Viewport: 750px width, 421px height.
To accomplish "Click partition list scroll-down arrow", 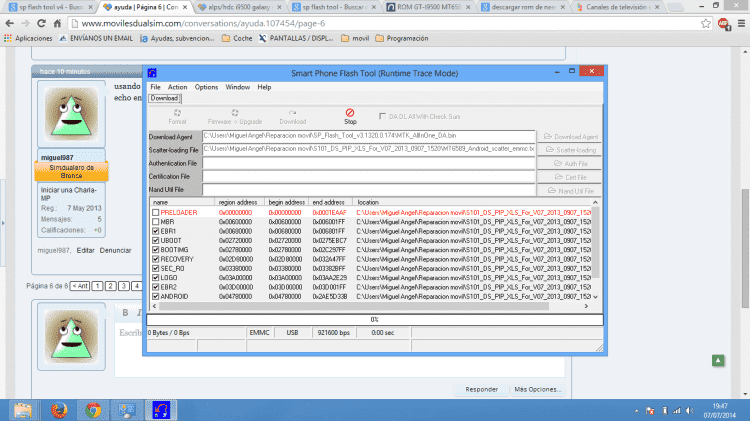I will pyautogui.click(x=596, y=297).
